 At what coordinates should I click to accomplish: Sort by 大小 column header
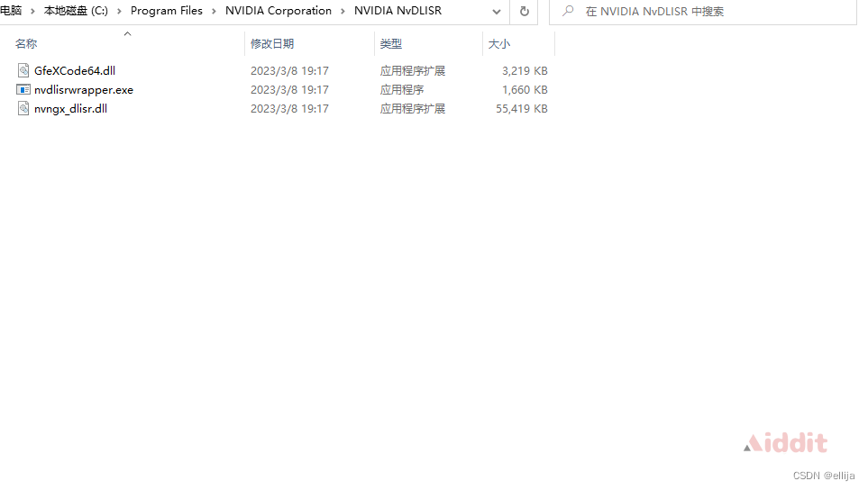point(499,44)
